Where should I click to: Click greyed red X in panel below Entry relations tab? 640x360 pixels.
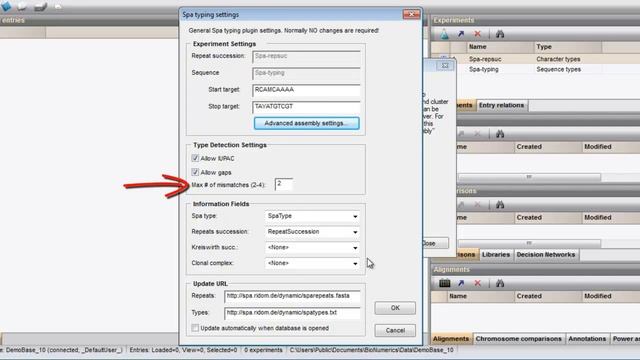click(477, 134)
